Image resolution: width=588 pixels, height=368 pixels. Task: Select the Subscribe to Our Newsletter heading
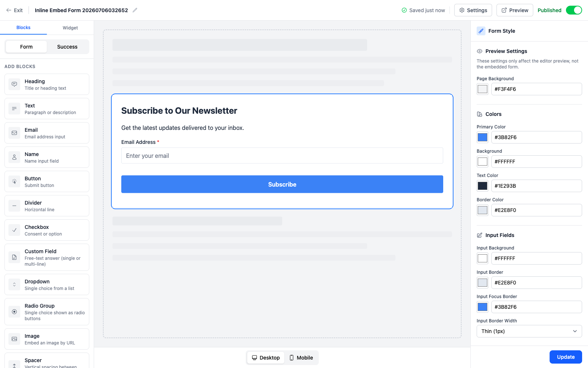(179, 111)
